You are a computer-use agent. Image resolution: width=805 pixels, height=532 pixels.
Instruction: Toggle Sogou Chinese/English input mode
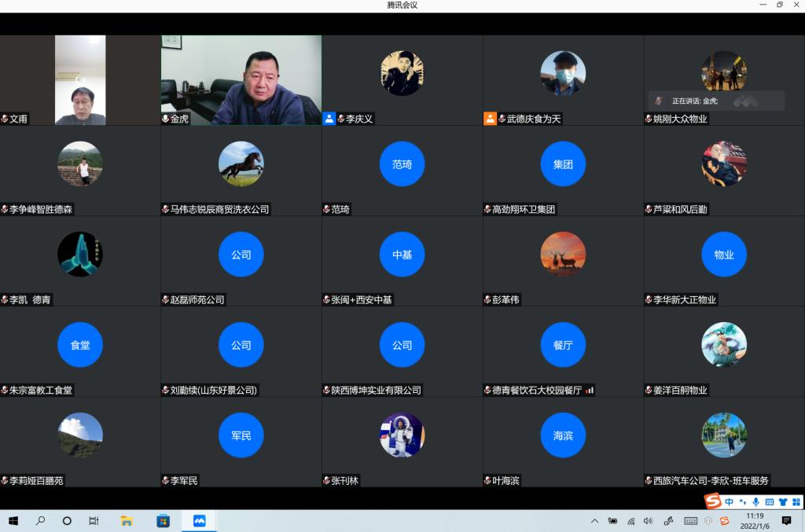tap(730, 501)
